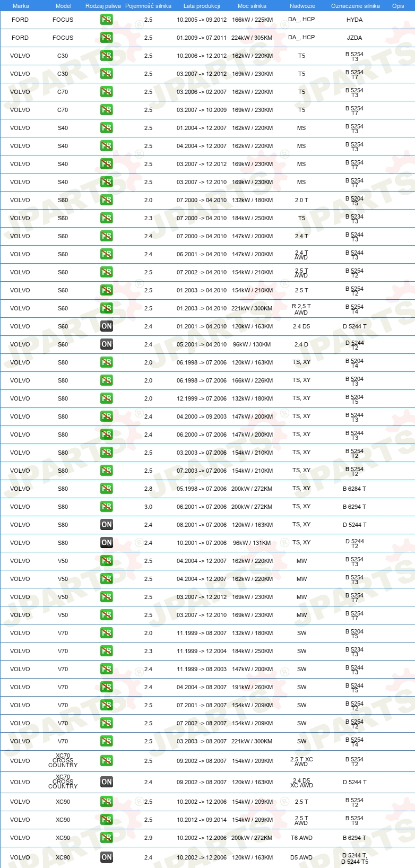The width and height of the screenshot is (415, 868).
Task: Click the PB icon for the S80 166kW / 226KM row
Action: [x=107, y=380]
